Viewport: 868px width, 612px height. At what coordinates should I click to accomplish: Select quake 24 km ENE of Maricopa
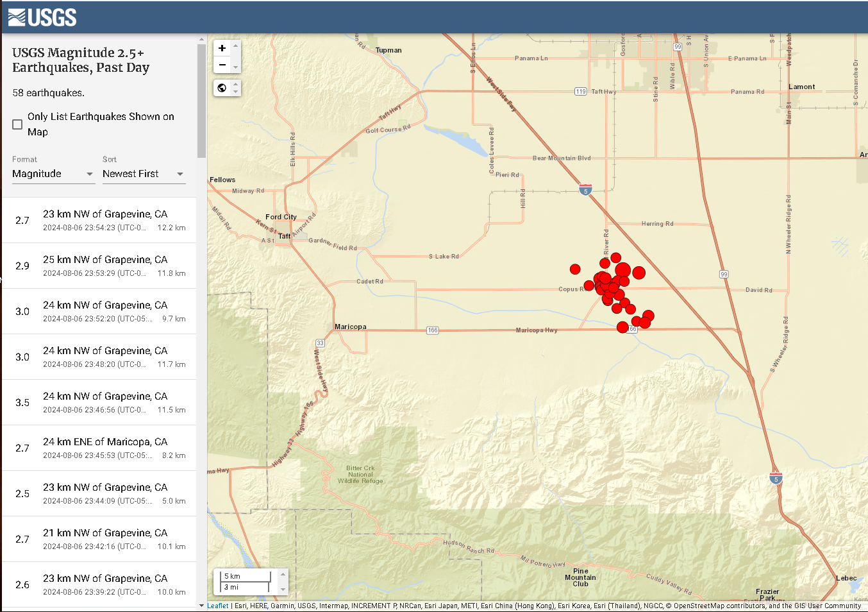(99, 448)
